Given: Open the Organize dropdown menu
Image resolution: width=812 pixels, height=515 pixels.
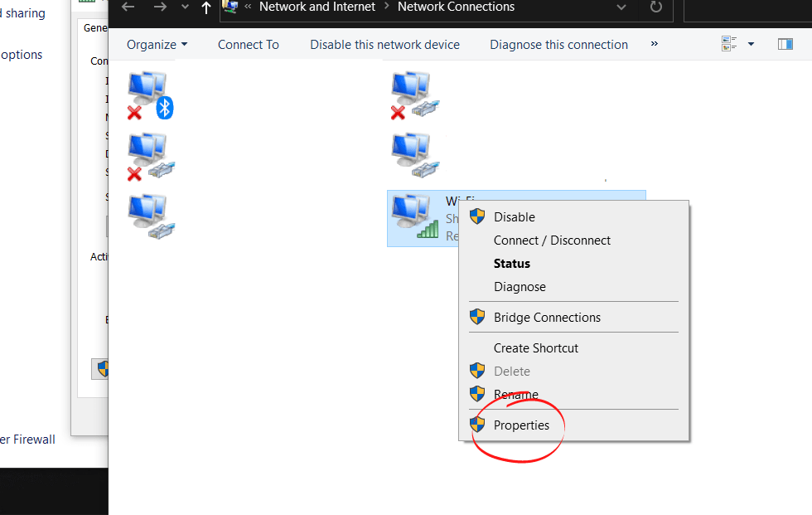Looking at the screenshot, I should (x=157, y=45).
